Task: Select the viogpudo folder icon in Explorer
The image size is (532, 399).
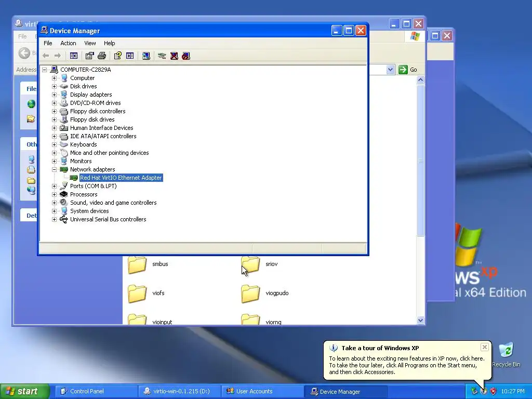Action: (x=250, y=294)
